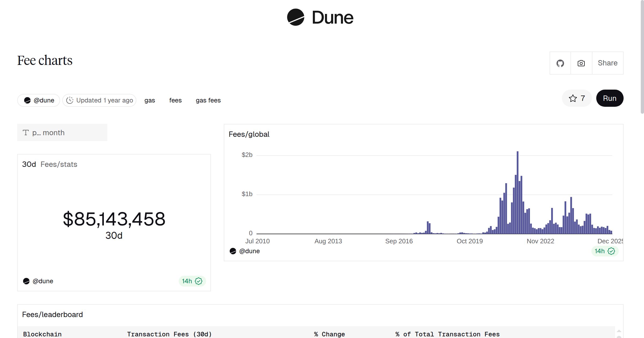Click the 'Blockchain' column header in Fees/leaderboard
The image size is (644, 338).
click(42, 334)
